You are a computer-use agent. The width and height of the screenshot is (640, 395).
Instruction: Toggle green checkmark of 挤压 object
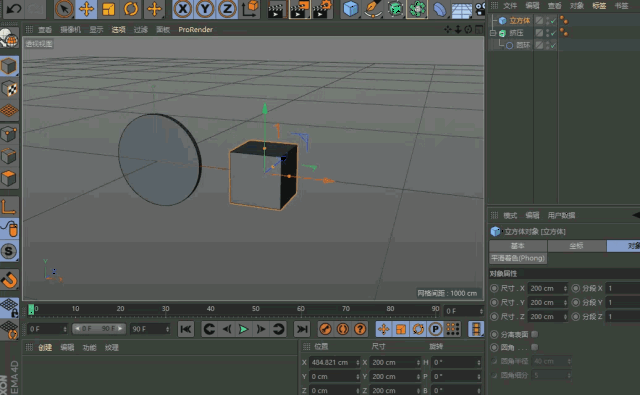coord(553,33)
